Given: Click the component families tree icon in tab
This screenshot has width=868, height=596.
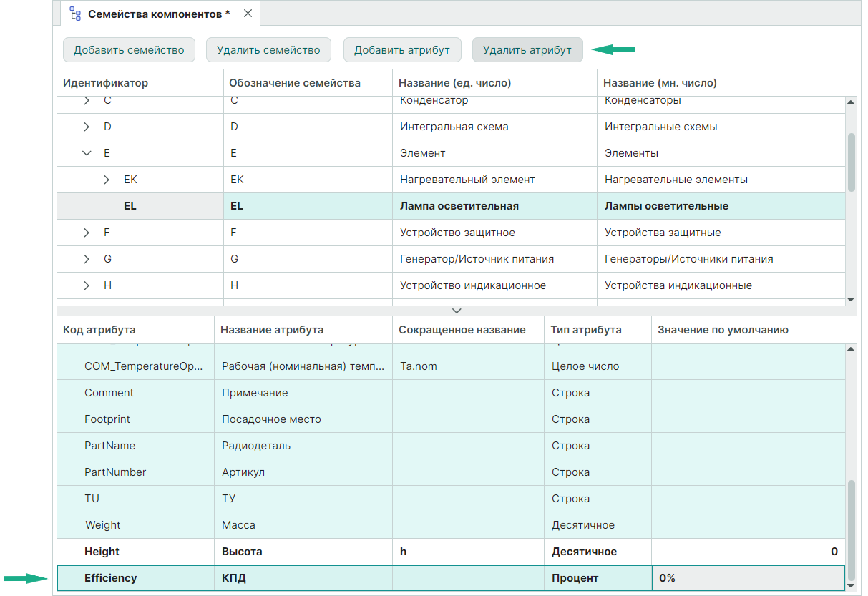Looking at the screenshot, I should (x=75, y=14).
